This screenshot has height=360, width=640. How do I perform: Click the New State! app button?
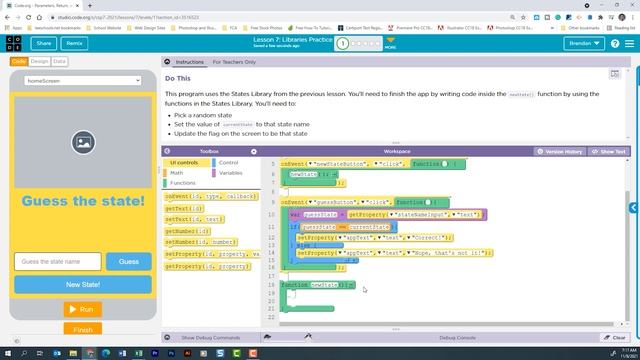click(83, 284)
